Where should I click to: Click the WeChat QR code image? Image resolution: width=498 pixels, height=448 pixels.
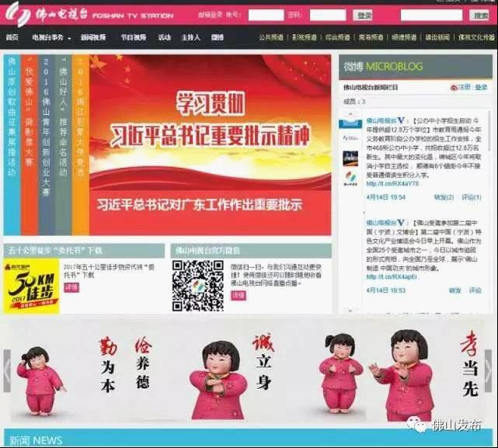(197, 286)
